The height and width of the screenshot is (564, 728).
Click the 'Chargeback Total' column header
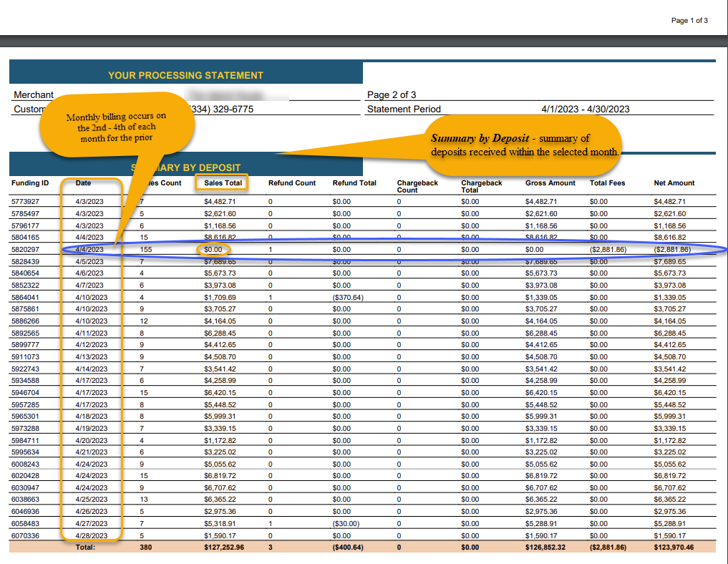(482, 186)
